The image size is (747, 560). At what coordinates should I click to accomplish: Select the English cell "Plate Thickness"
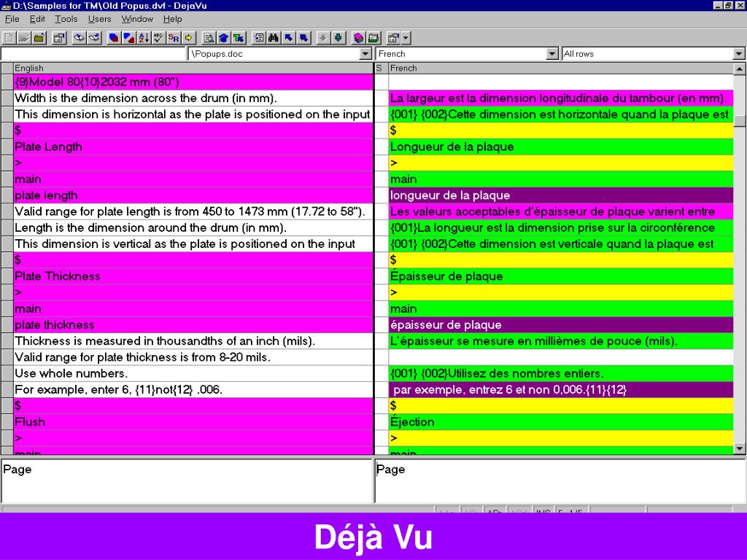pyautogui.click(x=193, y=276)
